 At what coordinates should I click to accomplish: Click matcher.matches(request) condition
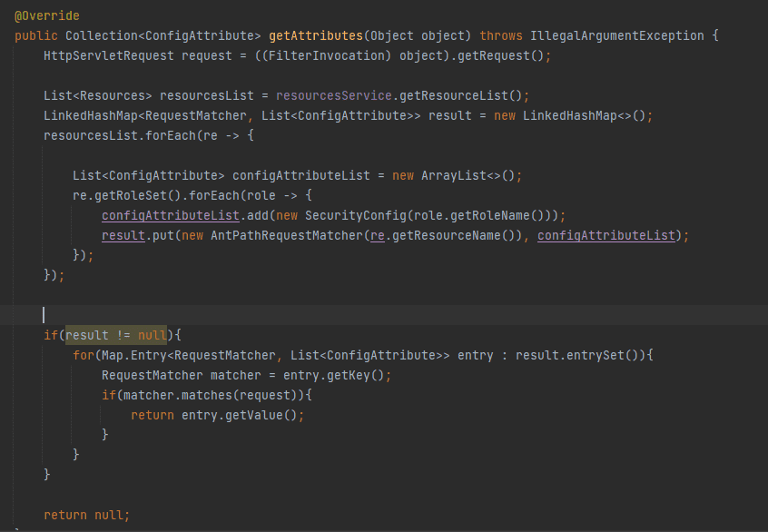click(210, 395)
